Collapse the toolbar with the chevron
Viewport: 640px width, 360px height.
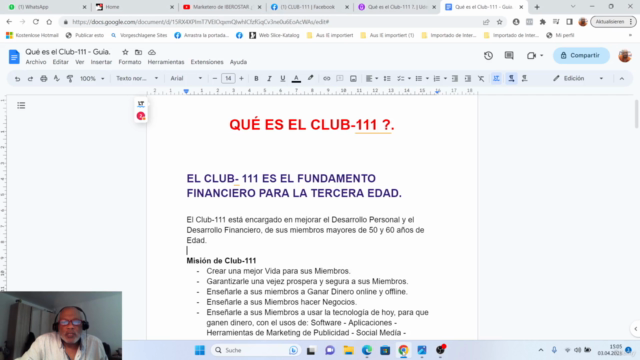[622, 78]
